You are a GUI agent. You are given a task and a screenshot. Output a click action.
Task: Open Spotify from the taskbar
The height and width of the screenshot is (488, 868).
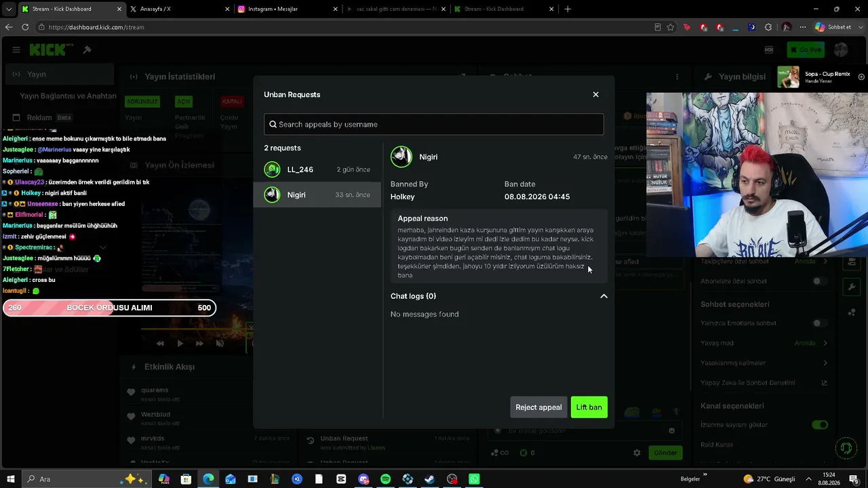(x=385, y=479)
